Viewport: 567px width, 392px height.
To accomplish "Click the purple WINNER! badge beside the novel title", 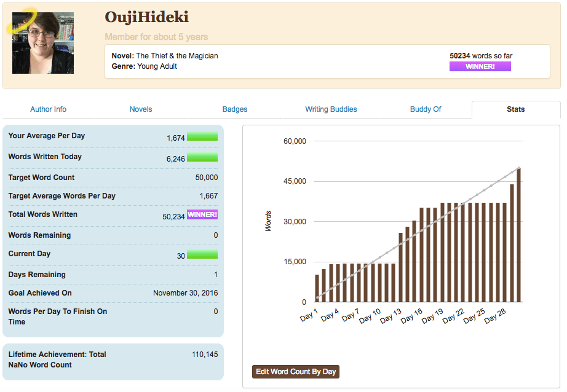I will 480,66.
